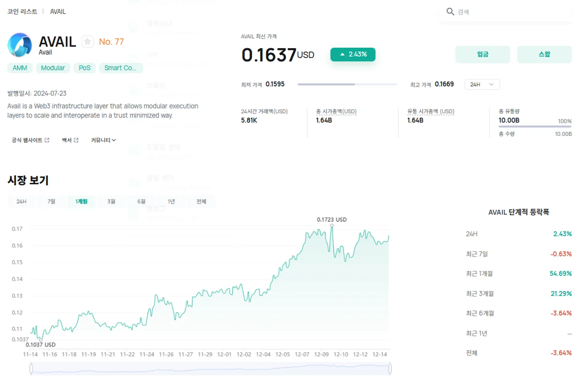Click the 최근 1년 row

[x=519, y=333]
